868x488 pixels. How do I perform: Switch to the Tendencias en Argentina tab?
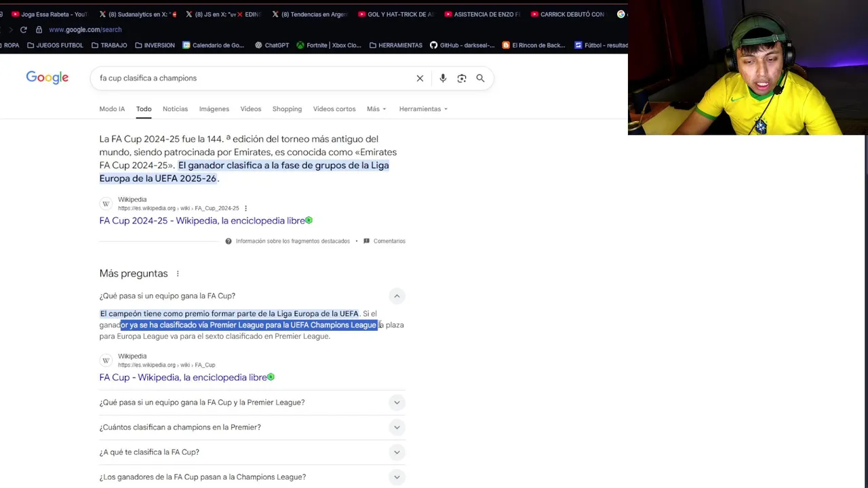pyautogui.click(x=310, y=14)
